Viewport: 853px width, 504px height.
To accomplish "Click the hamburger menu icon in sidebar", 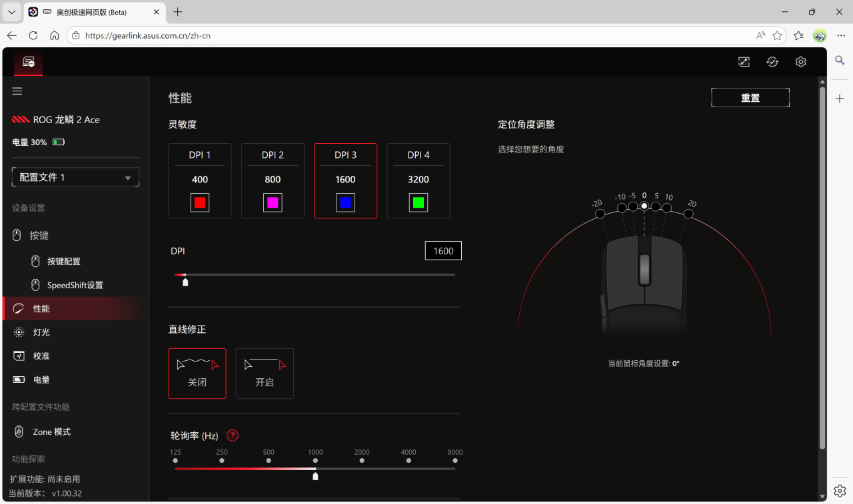I will tap(17, 91).
